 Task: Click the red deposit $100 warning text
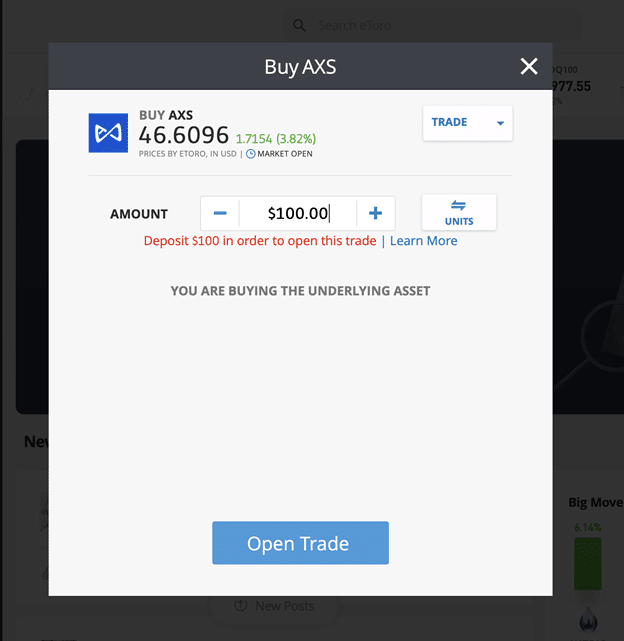tap(260, 241)
